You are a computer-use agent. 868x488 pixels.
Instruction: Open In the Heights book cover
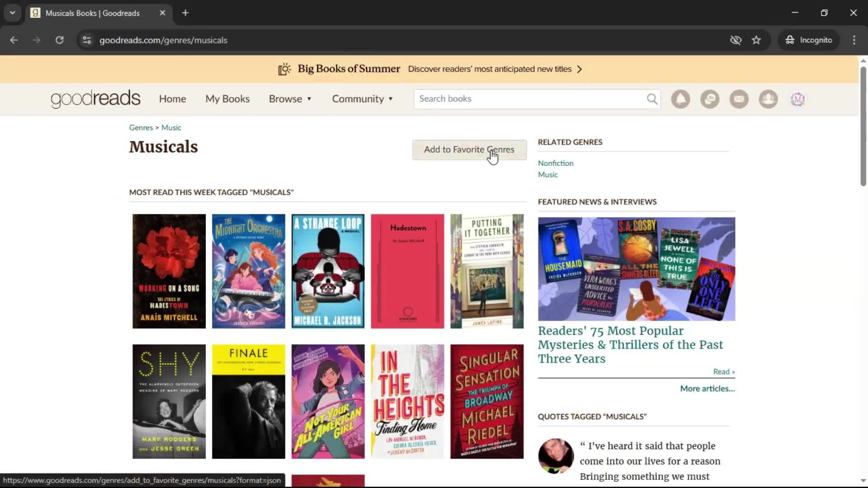click(408, 402)
